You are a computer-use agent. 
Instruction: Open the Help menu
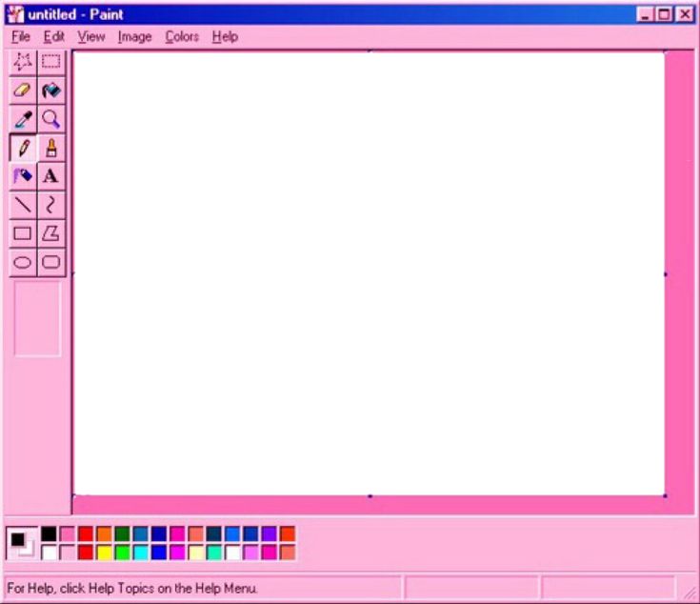click(225, 36)
